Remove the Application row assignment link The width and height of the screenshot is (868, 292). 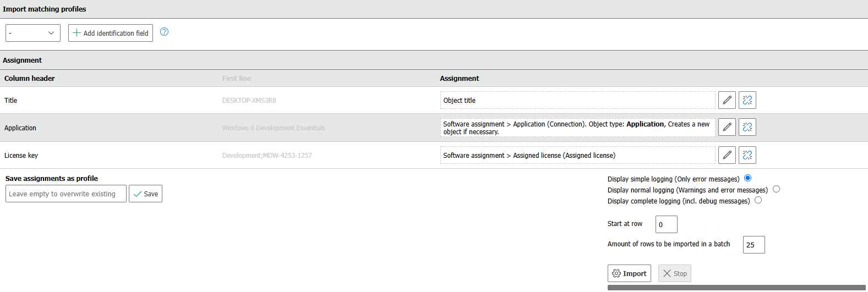click(747, 127)
